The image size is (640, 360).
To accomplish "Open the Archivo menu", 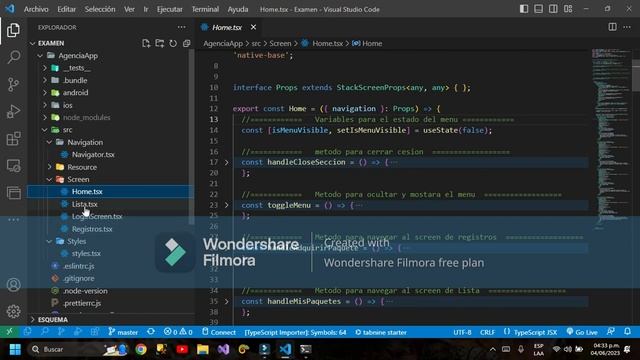I will [36, 9].
